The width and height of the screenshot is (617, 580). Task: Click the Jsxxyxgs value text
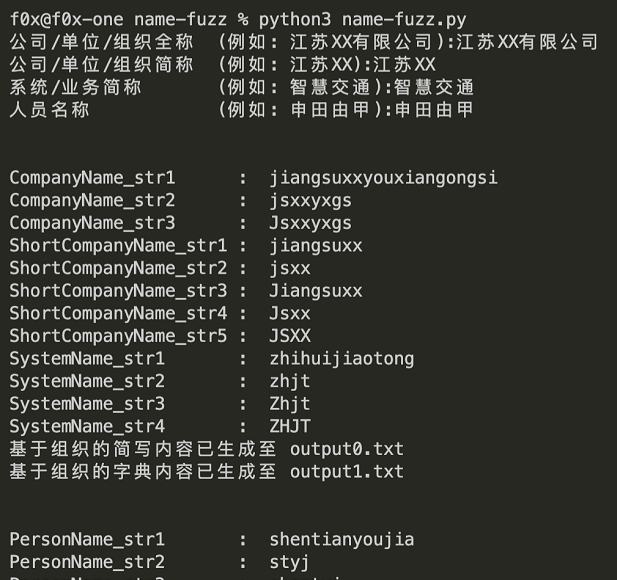[310, 223]
